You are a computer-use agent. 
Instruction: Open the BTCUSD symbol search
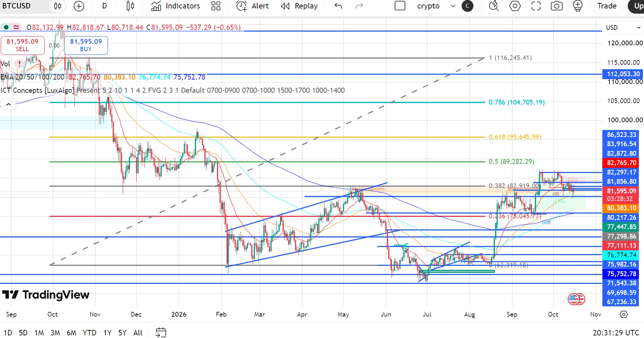[x=16, y=6]
